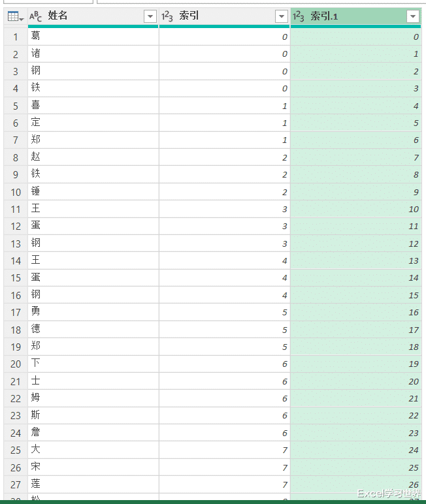The image size is (426, 504).
Task: Click the number type icon for 索引.1
Action: pyautogui.click(x=299, y=16)
